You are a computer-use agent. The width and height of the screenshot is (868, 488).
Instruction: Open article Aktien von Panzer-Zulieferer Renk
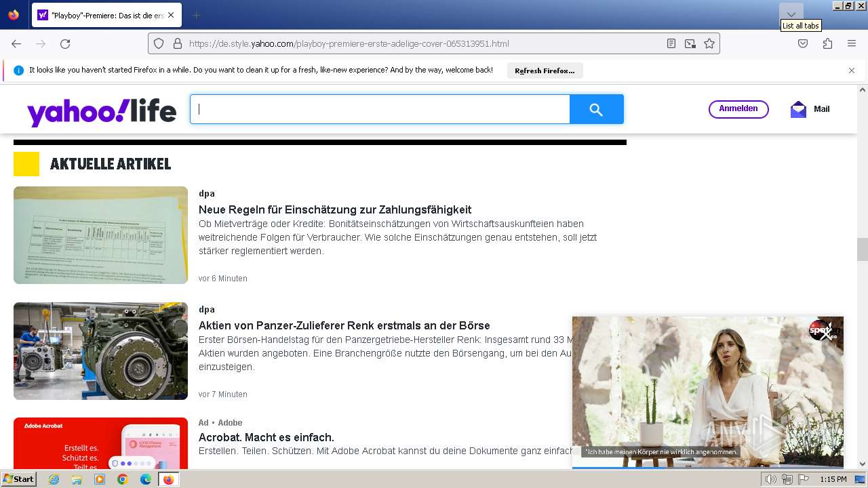(x=344, y=325)
